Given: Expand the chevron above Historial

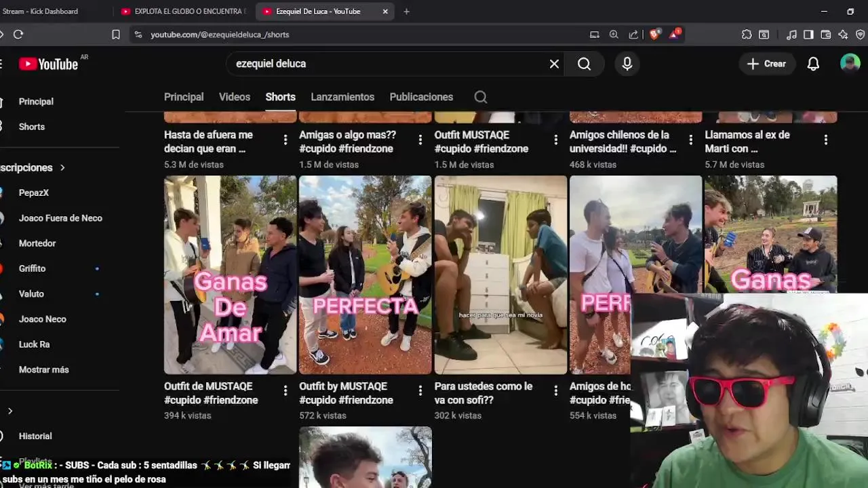Looking at the screenshot, I should [9, 411].
